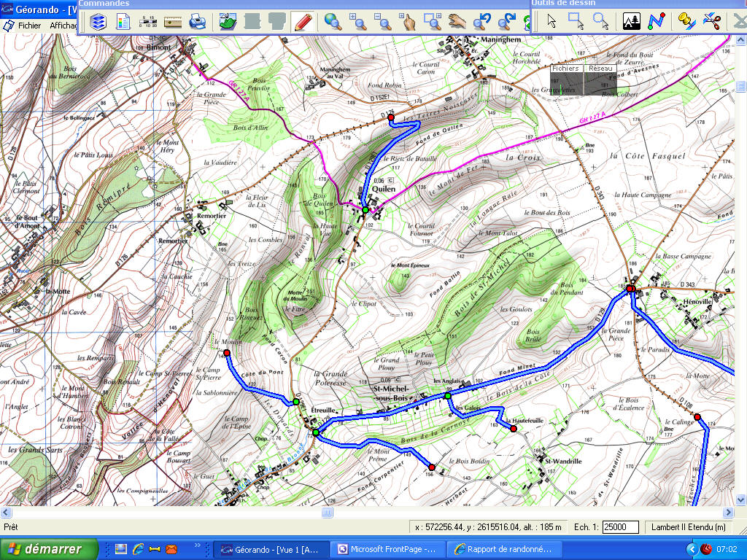Screen dimensions: 747x560
Task: Switch to the Réseau tab in map overlay
Action: 600,69
